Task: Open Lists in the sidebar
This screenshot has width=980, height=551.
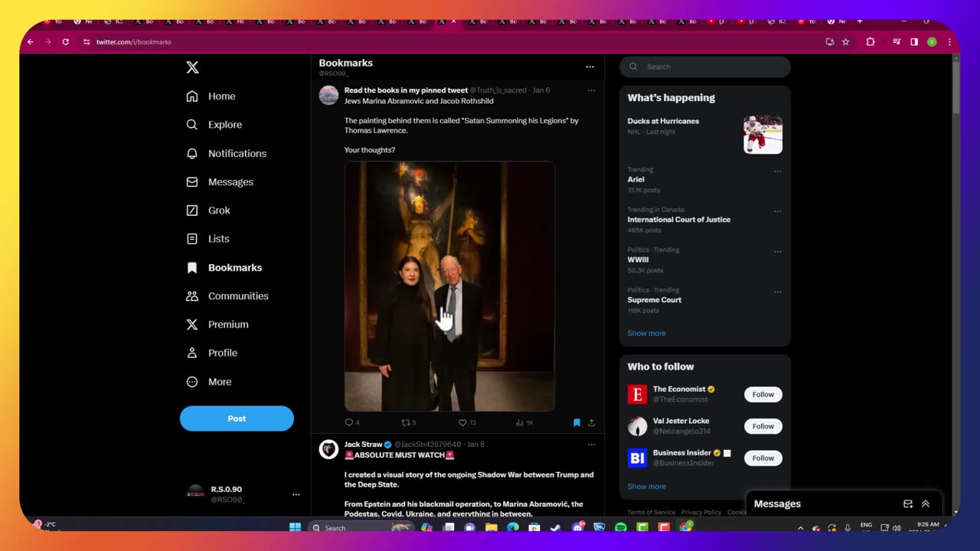Action: pos(207,239)
